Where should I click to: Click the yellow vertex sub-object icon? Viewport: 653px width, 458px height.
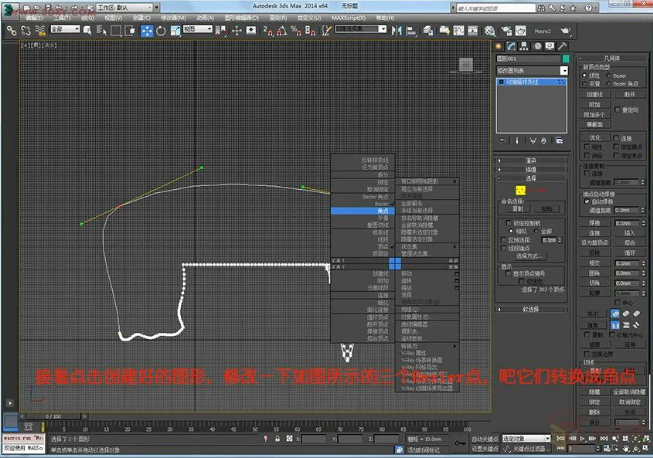coord(520,190)
